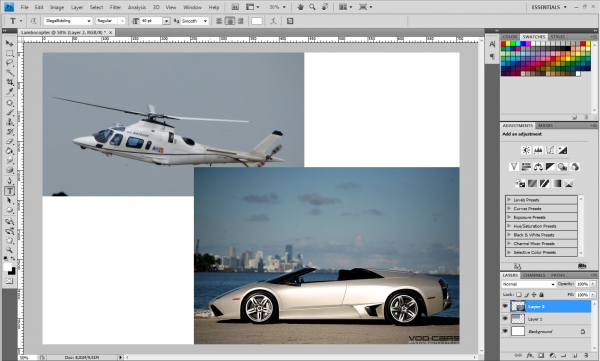600x361 pixels.
Task: Toggle lock image pixels
Action: pyautogui.click(x=527, y=295)
